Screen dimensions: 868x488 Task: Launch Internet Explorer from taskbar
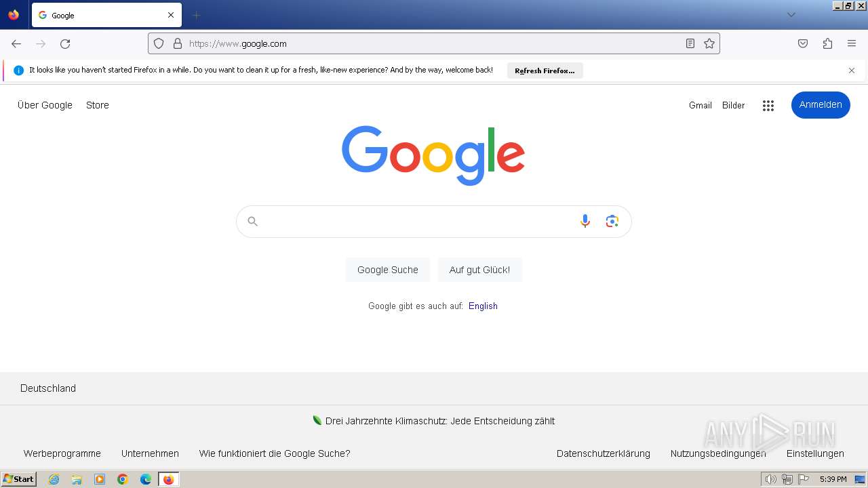point(54,479)
